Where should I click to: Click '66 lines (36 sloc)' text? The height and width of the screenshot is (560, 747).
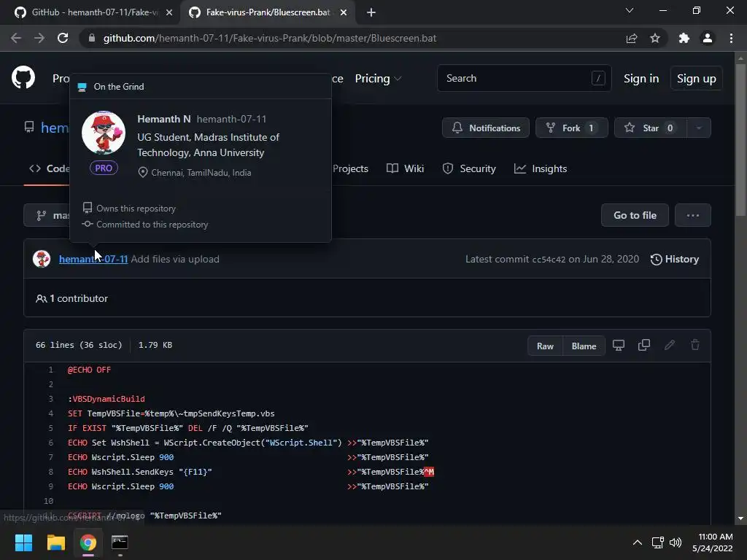tap(79, 345)
